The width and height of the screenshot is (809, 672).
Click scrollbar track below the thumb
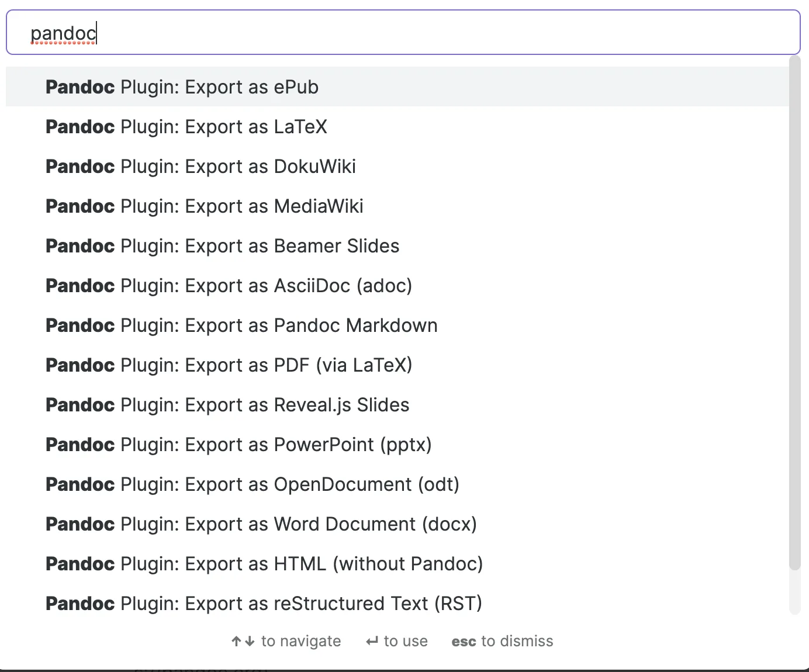(794, 591)
